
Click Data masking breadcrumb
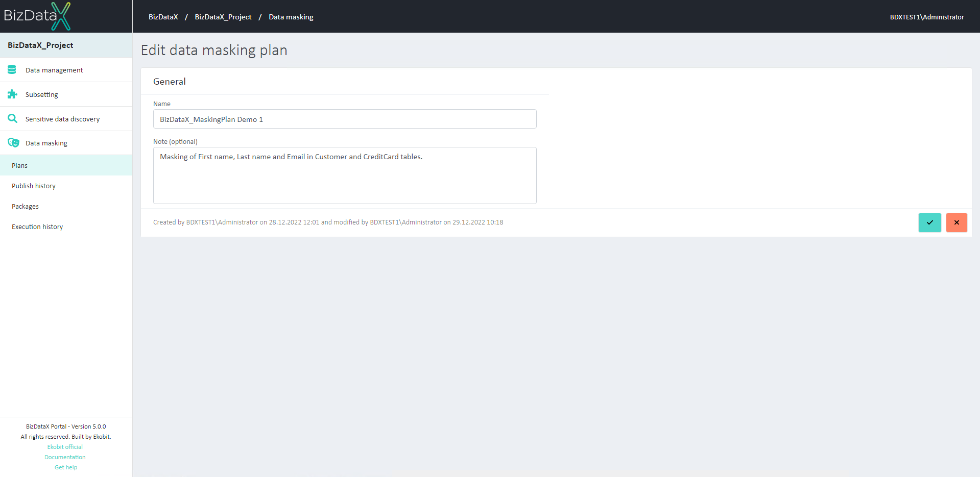click(291, 17)
